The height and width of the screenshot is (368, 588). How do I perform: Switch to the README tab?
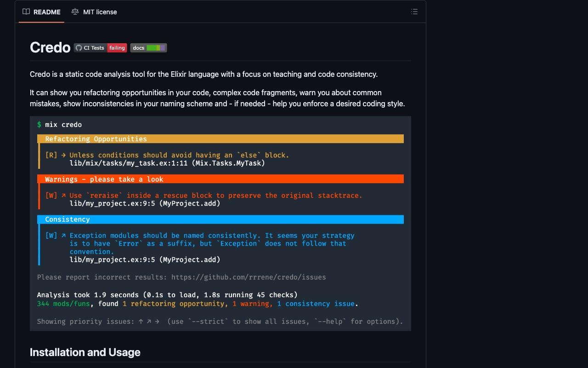coord(42,12)
